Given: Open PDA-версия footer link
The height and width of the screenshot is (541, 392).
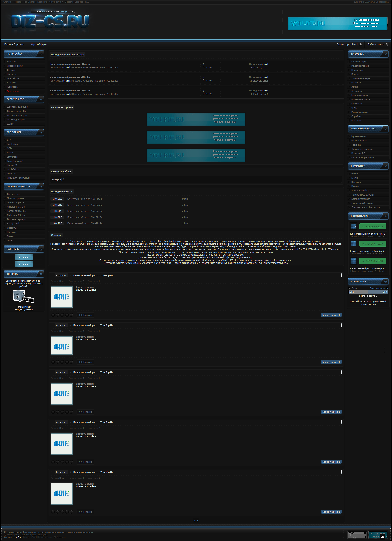Looking at the screenshot, I should pyautogui.click(x=60, y=537).
